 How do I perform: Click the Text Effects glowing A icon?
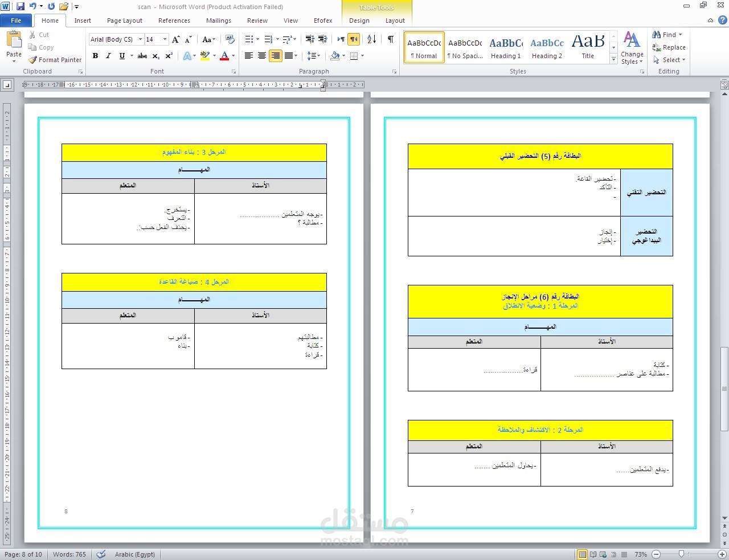tap(187, 56)
